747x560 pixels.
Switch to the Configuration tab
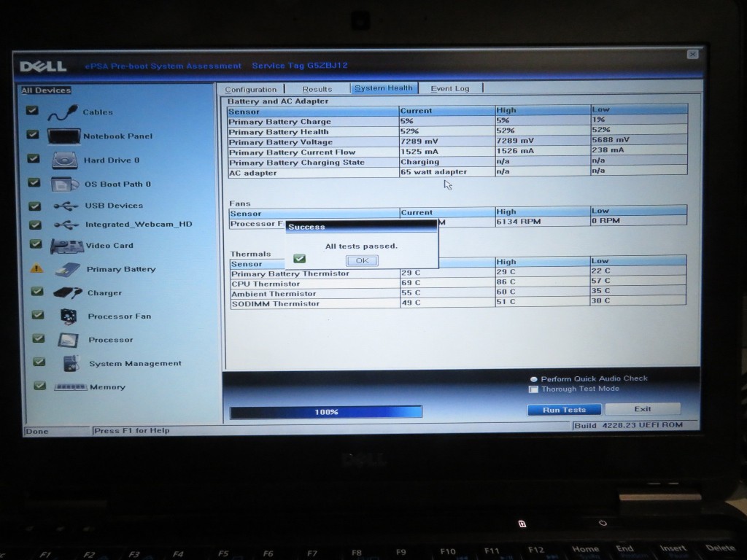coord(251,89)
